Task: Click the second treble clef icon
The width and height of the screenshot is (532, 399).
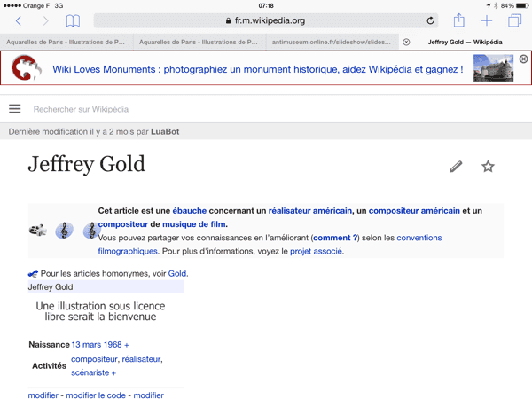Action: pos(91,231)
